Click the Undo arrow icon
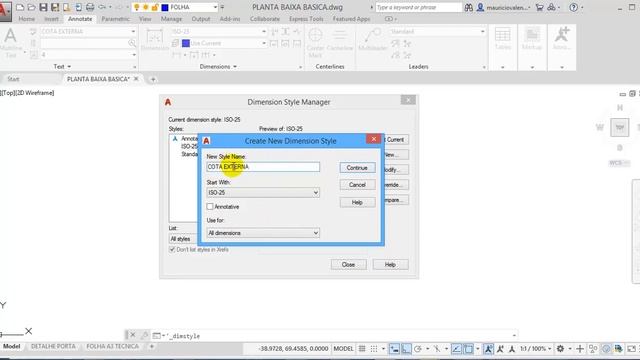The width and height of the screenshot is (640, 360). (x=102, y=7)
